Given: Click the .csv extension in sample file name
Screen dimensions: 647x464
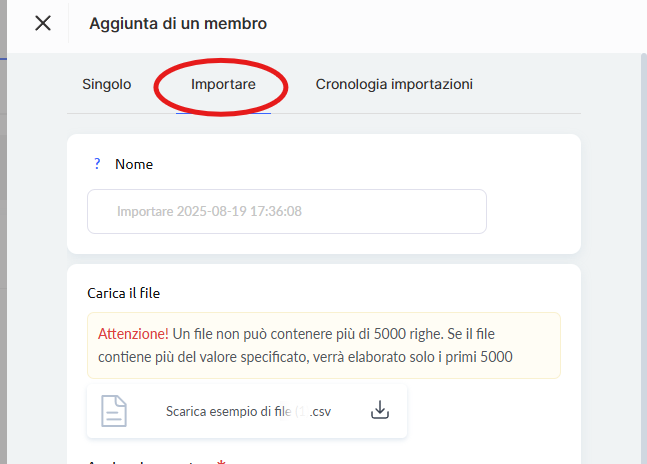Looking at the screenshot, I should click(321, 410).
